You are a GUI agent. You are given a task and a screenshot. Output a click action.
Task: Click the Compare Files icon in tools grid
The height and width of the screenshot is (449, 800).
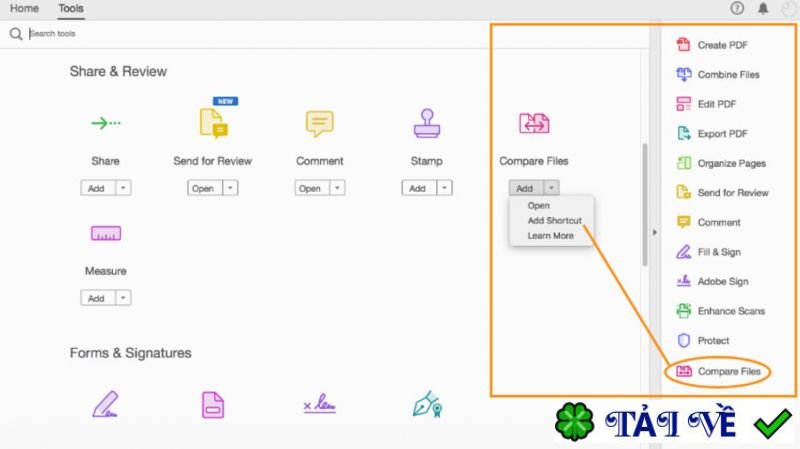(x=534, y=123)
